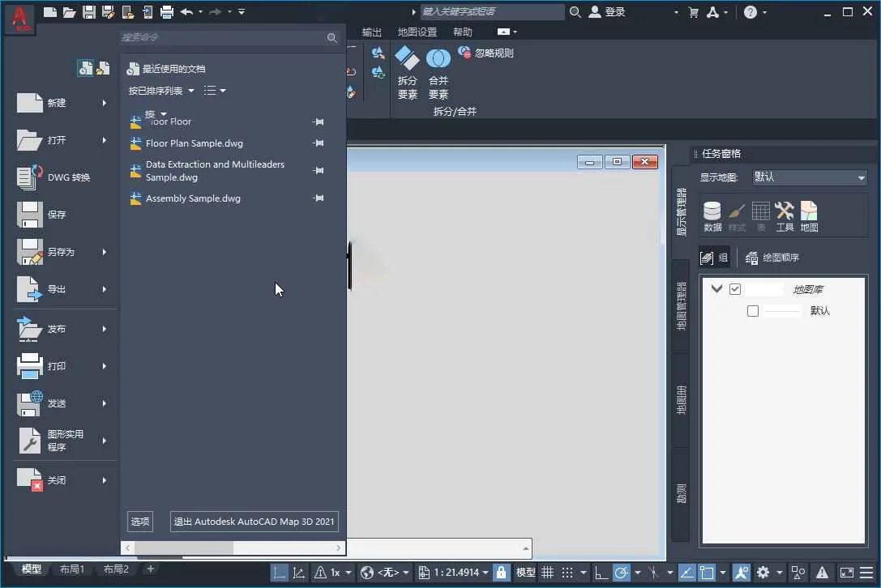Open the 打印 (Print) menu entry
881x588 pixels.
61,366
